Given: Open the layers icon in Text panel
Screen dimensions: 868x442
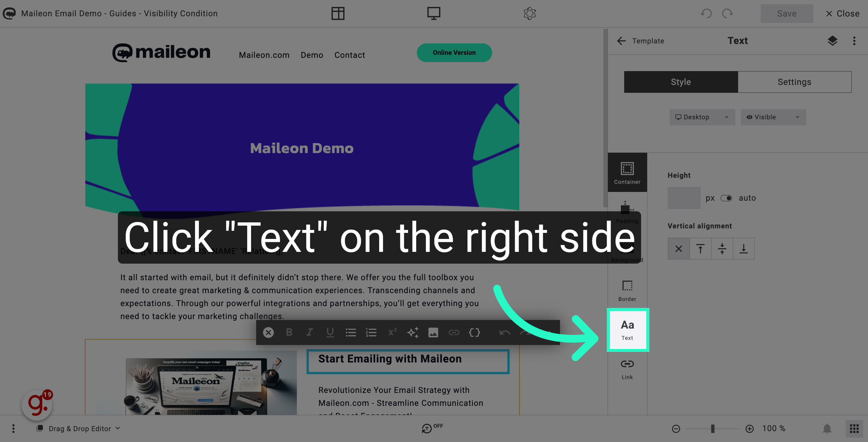Looking at the screenshot, I should pyautogui.click(x=832, y=41).
